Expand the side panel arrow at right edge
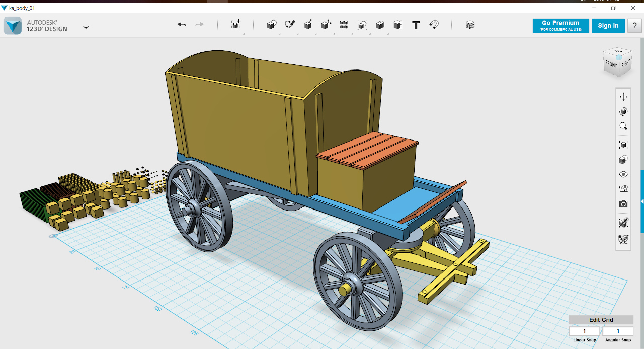The height and width of the screenshot is (349, 644). tap(642, 201)
